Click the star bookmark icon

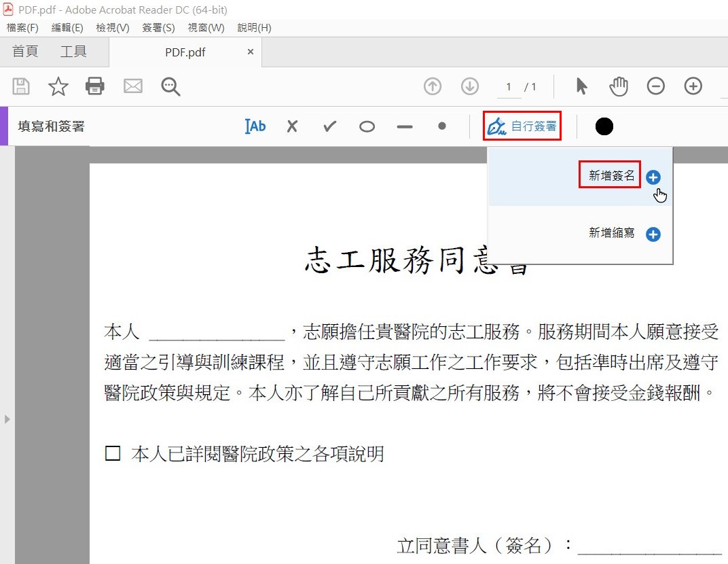pos(58,86)
